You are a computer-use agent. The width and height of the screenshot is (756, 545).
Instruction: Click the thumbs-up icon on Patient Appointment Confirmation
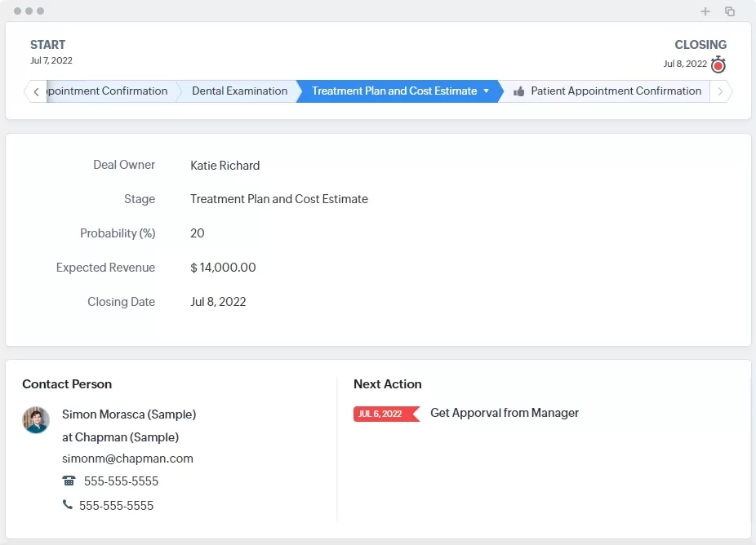(x=521, y=91)
